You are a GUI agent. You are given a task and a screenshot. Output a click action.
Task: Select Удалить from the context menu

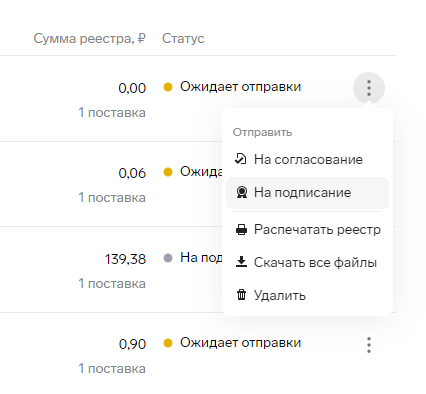pyautogui.click(x=307, y=295)
